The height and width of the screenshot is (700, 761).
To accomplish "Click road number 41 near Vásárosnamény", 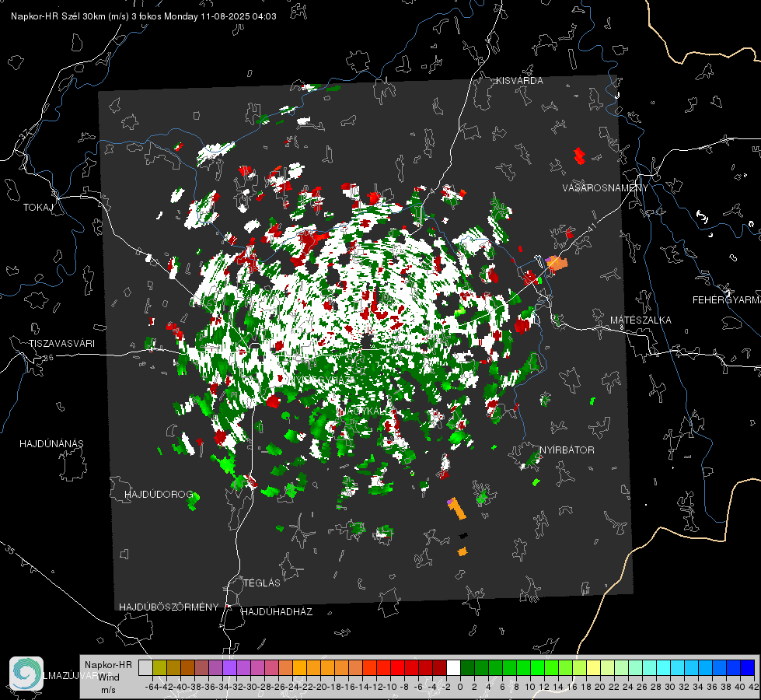I will click(592, 226).
